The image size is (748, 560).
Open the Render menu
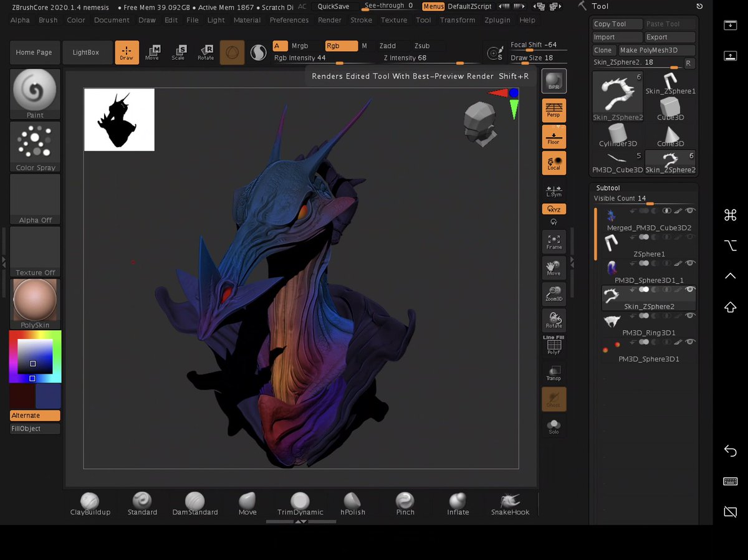[x=330, y=20]
